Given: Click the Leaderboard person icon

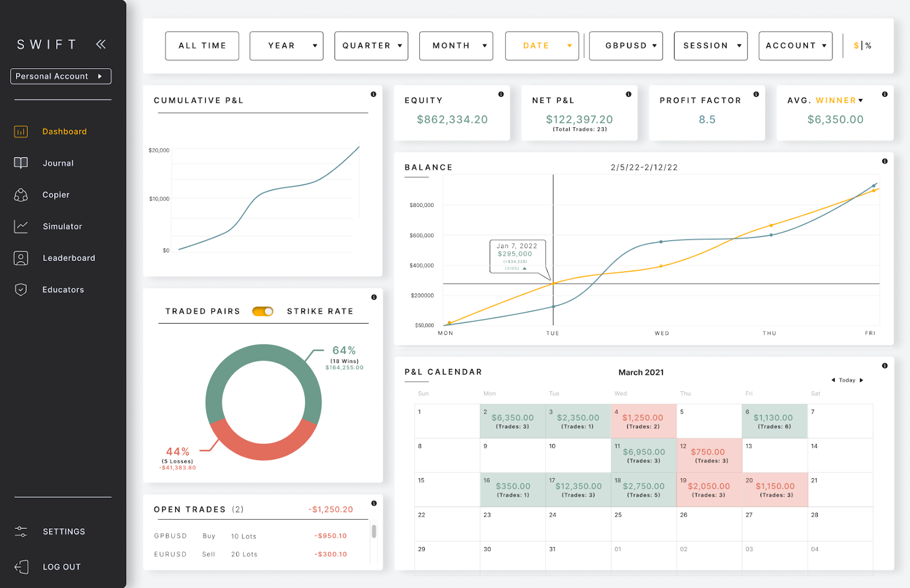Looking at the screenshot, I should (21, 258).
